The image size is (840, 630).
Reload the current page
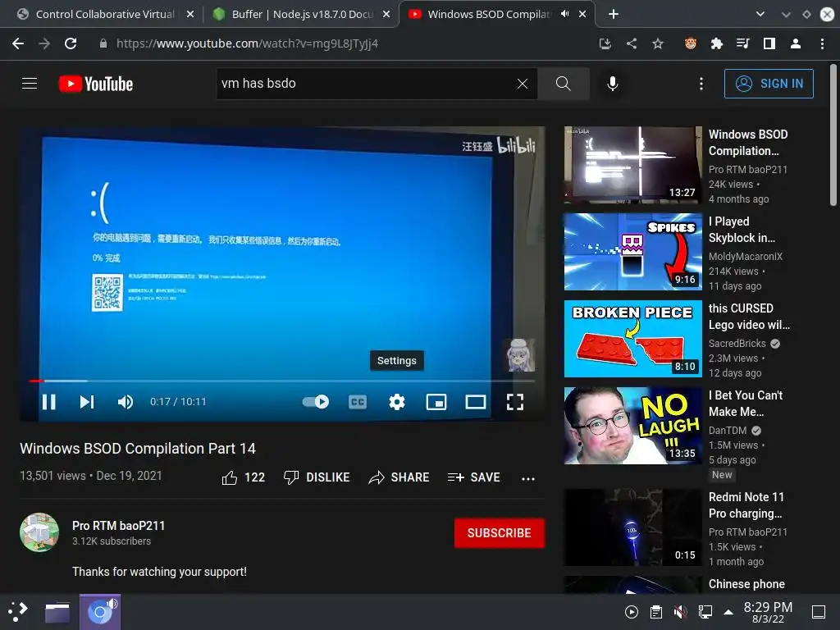point(71,43)
